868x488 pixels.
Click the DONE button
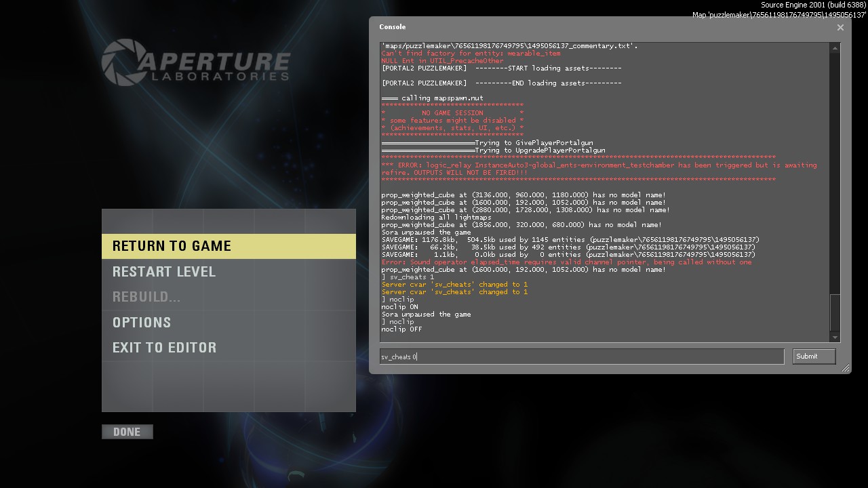click(x=127, y=432)
